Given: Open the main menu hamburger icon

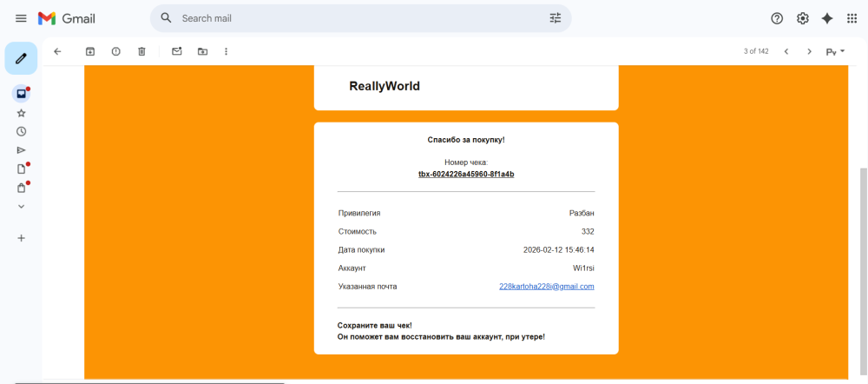Looking at the screenshot, I should [x=21, y=18].
